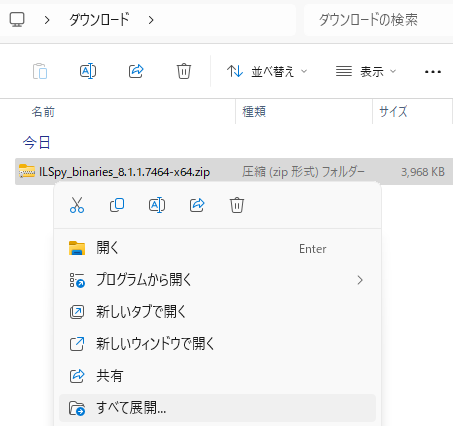453x426 pixels.
Task: Choose プログラムから開く in context menu
Action: (x=217, y=280)
